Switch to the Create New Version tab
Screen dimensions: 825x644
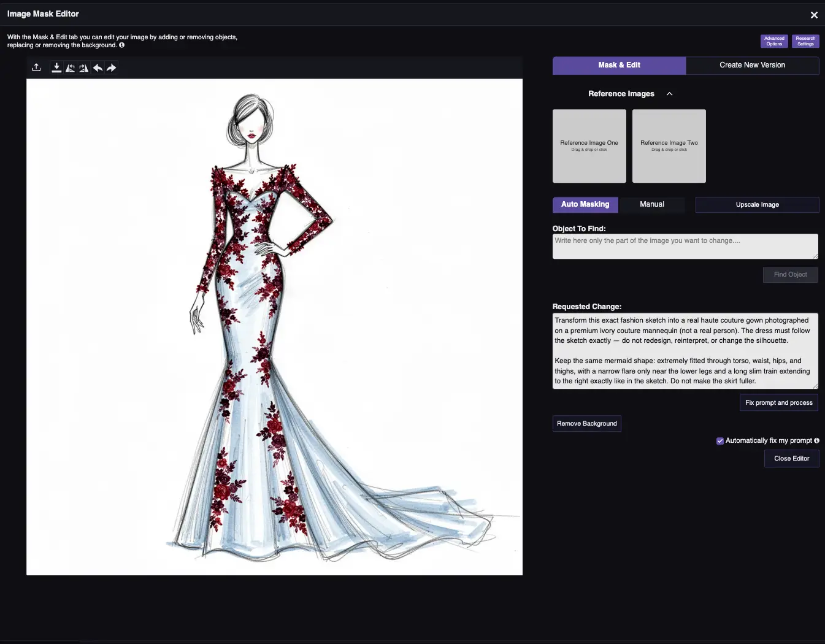tap(752, 65)
